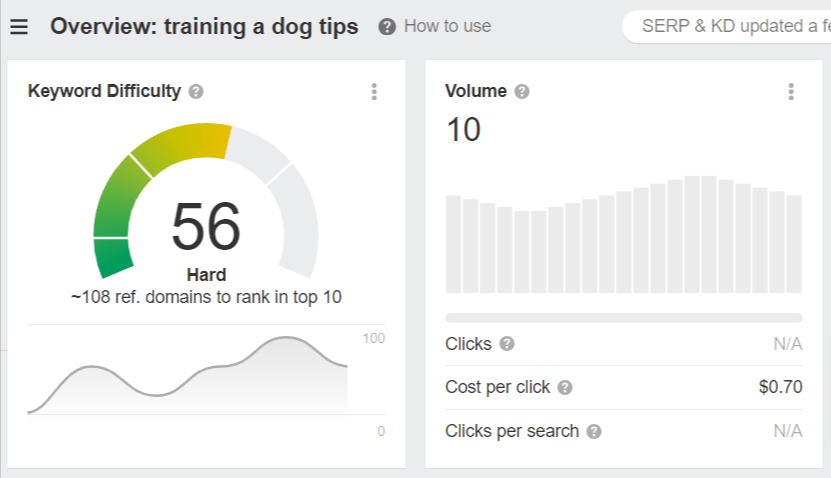The image size is (831, 478).
Task: Click the Keyword Difficulty help question mark
Action: click(x=196, y=92)
